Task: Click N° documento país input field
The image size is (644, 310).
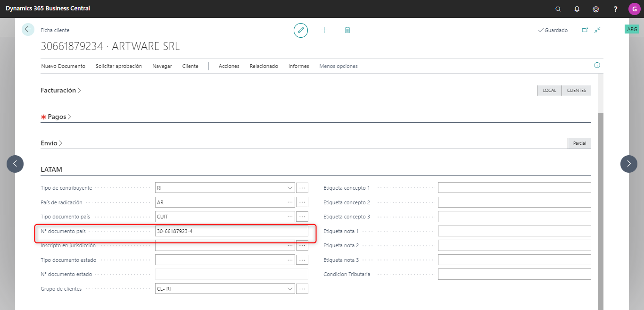Action: tap(231, 231)
